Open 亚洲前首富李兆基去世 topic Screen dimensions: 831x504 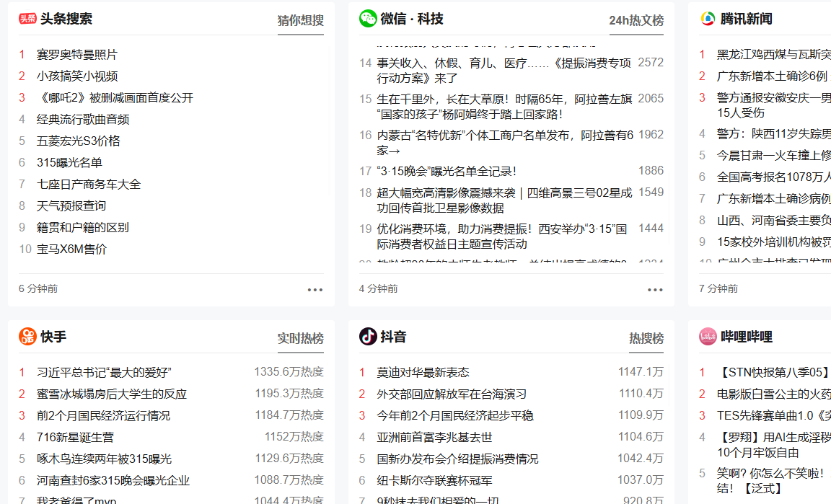[434, 438]
